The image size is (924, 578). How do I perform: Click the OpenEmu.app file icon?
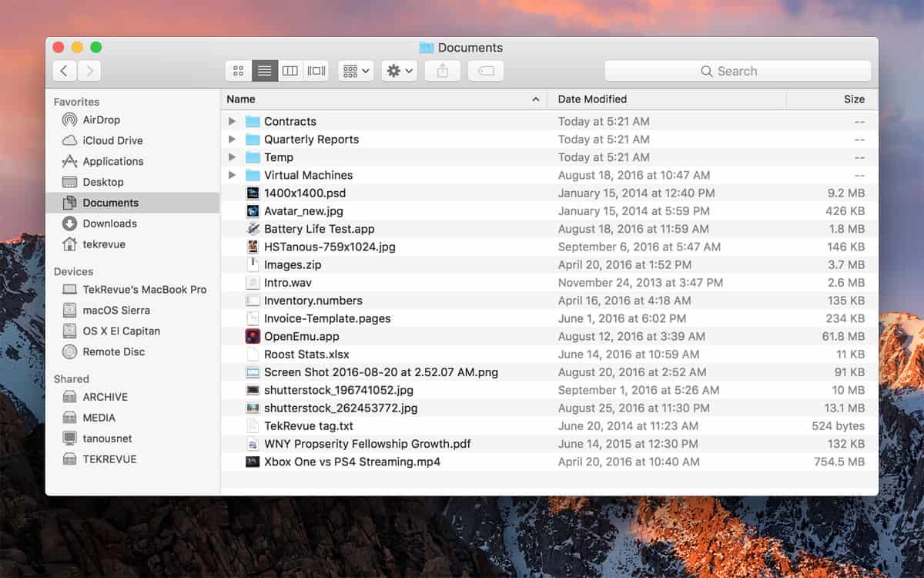(x=253, y=337)
